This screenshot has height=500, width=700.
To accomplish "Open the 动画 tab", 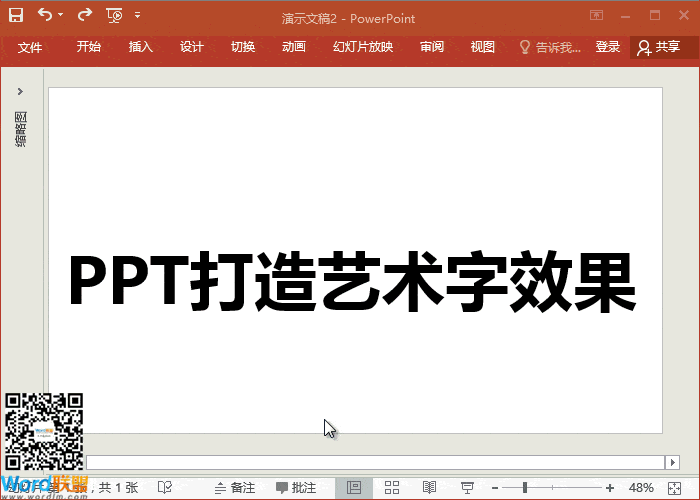I will click(294, 46).
